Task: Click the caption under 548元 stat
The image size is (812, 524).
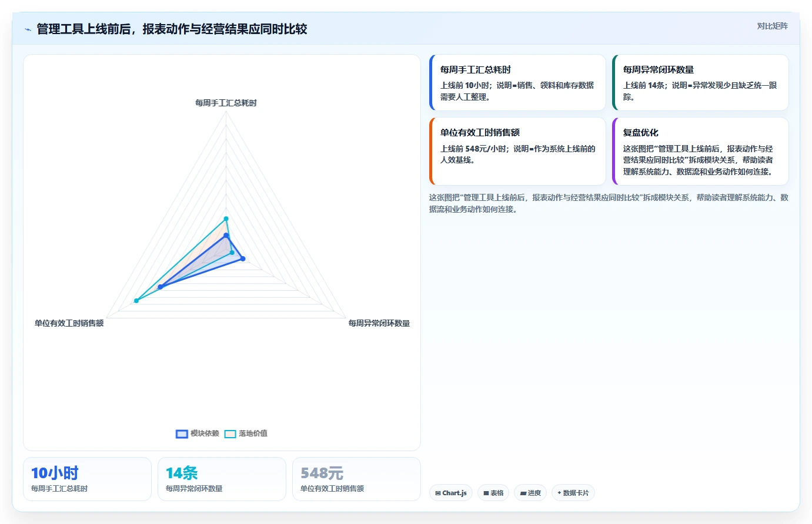Action: (332, 489)
